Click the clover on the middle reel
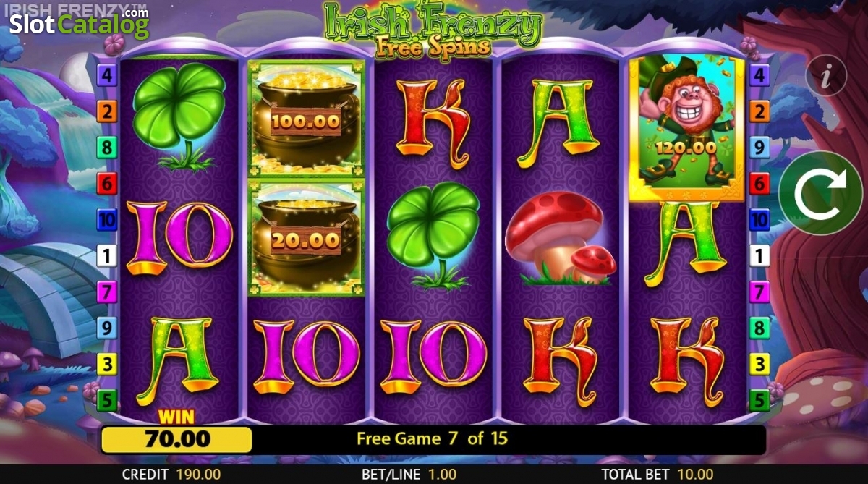The height and width of the screenshot is (484, 868). pos(434,235)
